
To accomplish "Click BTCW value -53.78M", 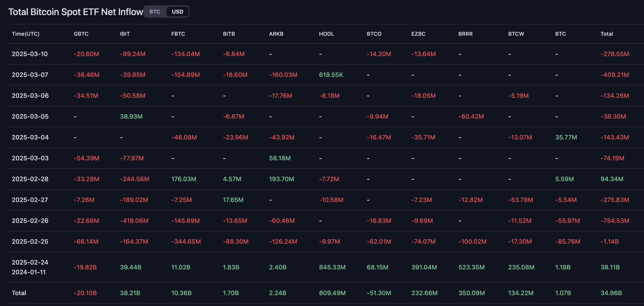I will (x=521, y=200).
